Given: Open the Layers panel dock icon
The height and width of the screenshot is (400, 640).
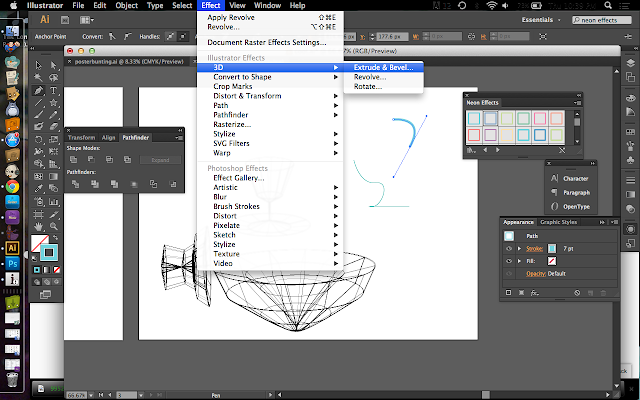Looking at the screenshot, I should [x=630, y=63].
